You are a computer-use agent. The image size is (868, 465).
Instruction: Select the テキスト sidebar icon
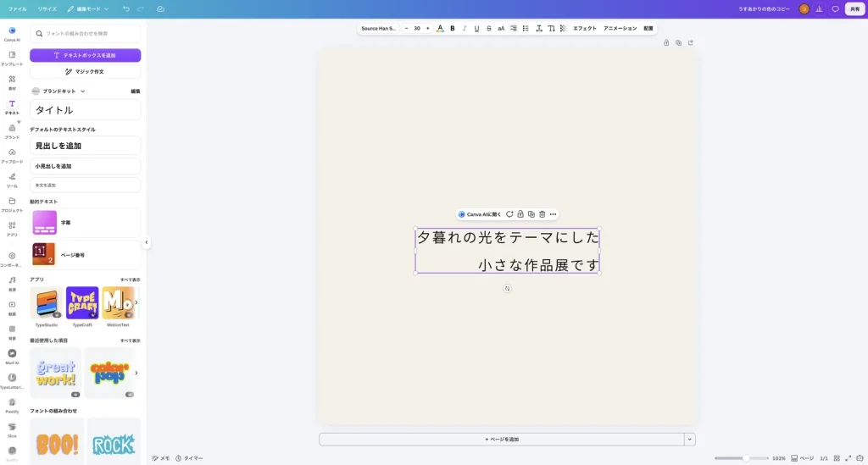point(12,107)
